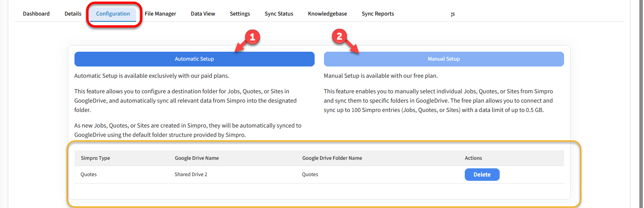Select the Configuration tab
The width and height of the screenshot is (644, 208).
point(113,14)
